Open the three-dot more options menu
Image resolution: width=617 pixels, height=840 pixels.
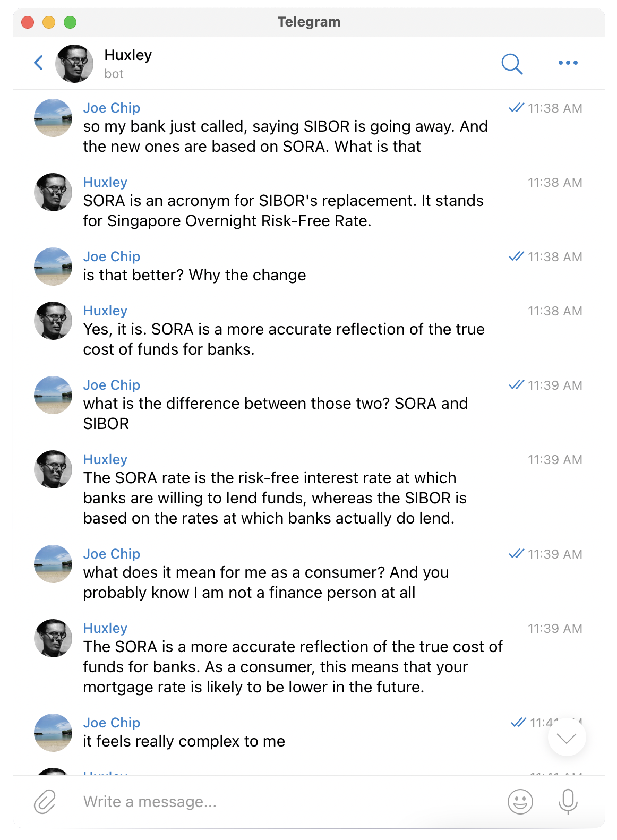pyautogui.click(x=568, y=63)
